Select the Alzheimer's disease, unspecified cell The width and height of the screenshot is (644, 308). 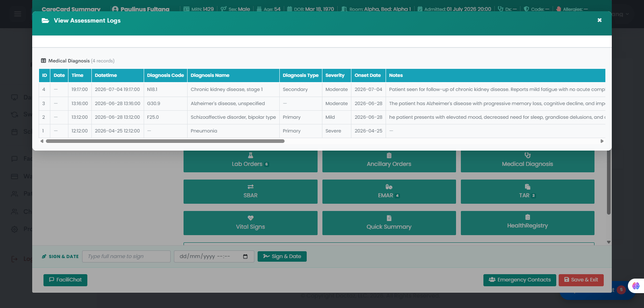233,103
